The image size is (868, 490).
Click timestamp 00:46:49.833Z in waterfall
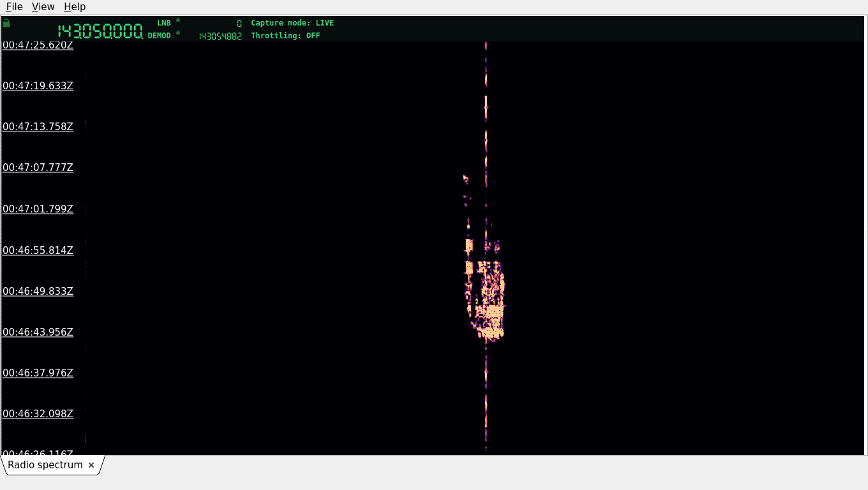(x=38, y=291)
